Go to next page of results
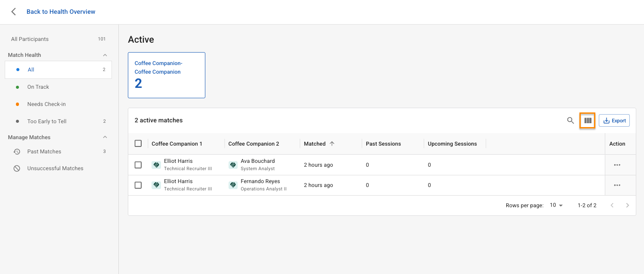The image size is (644, 274). click(627, 205)
